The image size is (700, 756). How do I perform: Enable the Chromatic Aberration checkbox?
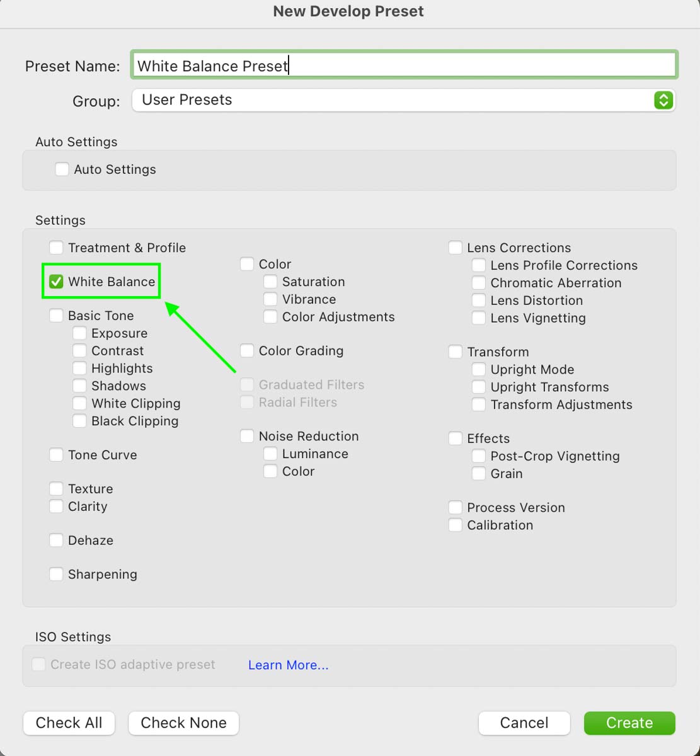point(479,283)
